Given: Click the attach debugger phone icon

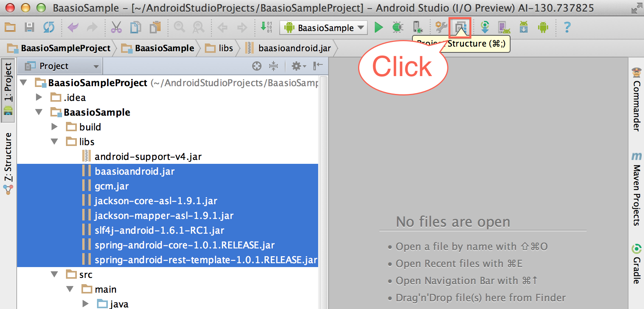Looking at the screenshot, I should tap(417, 28).
